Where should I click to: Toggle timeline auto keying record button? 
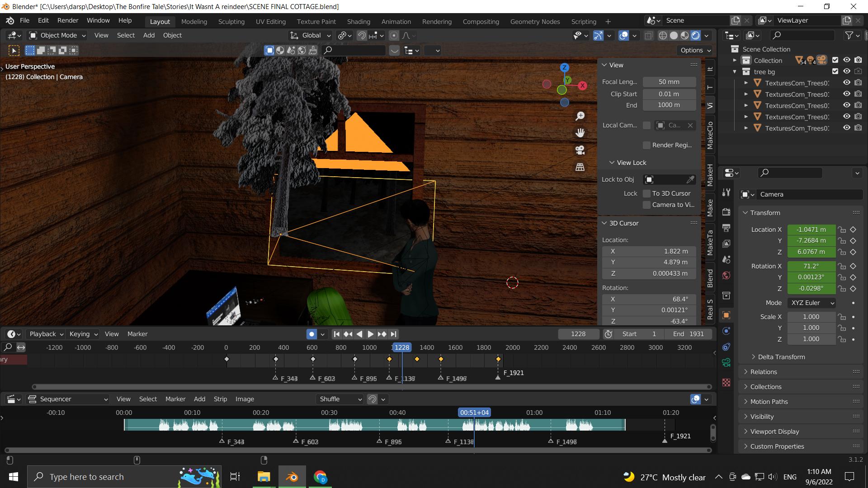coord(311,334)
